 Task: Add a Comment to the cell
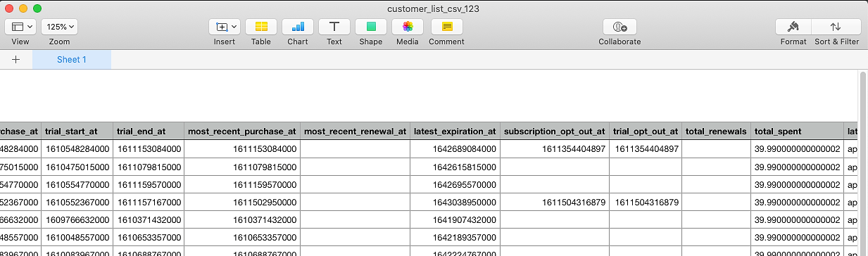tap(446, 27)
